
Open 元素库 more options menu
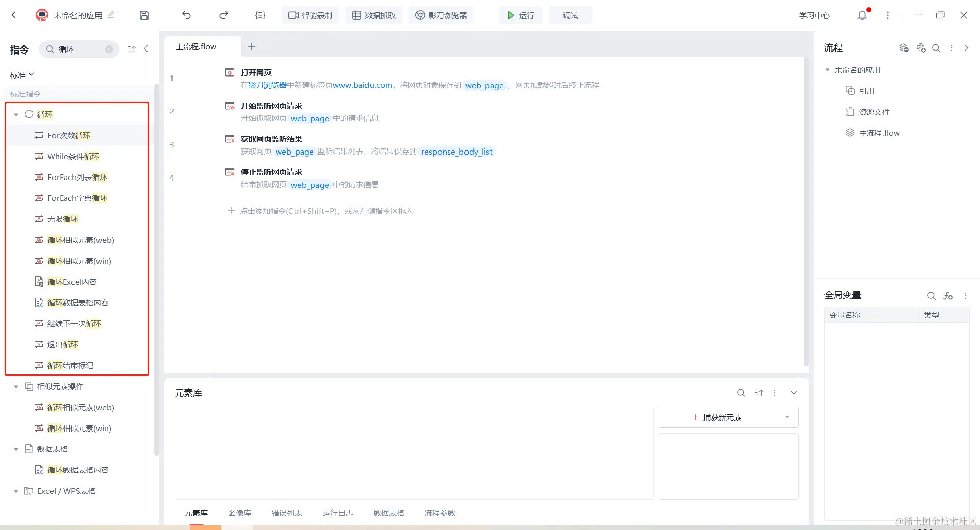pyautogui.click(x=774, y=393)
